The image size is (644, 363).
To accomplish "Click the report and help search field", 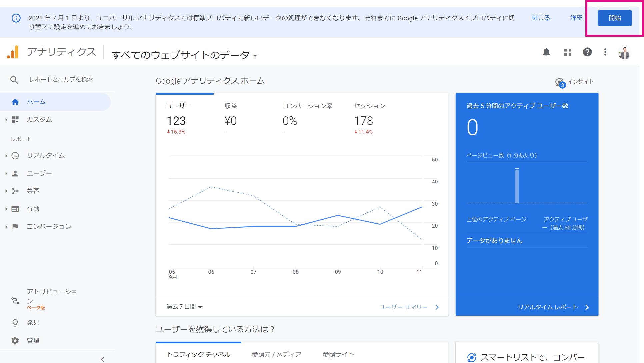I will (x=61, y=80).
